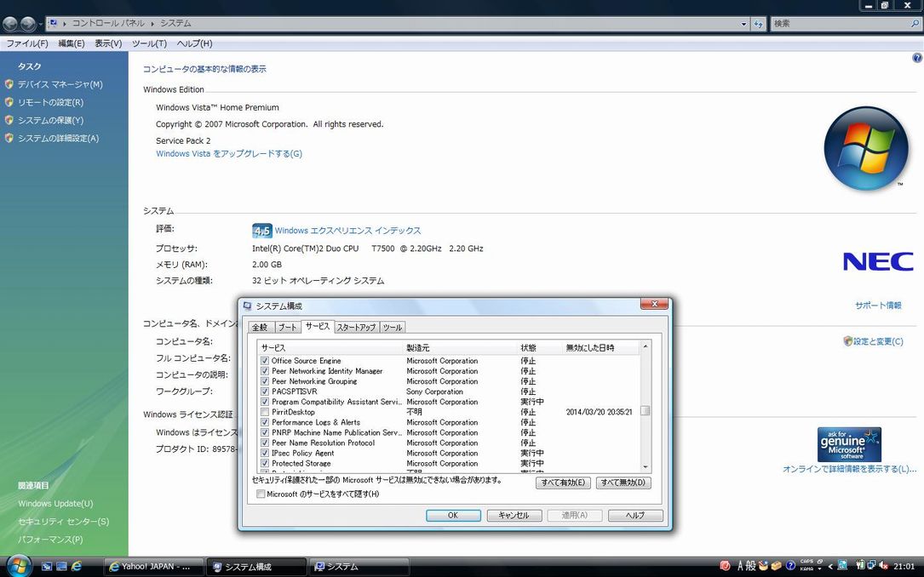Uncheck the PACSPTISVR service checkbox
Viewport: 924px width, 577px height.
coord(265,391)
